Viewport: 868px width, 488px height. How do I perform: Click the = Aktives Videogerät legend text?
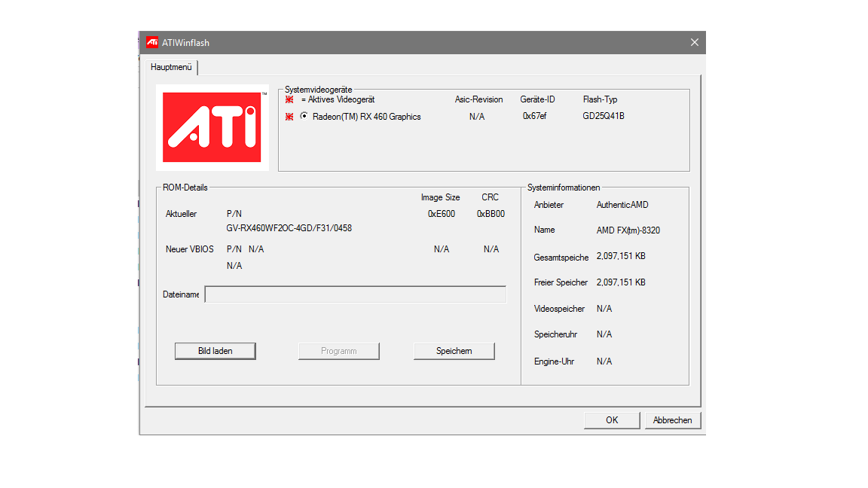(x=338, y=99)
